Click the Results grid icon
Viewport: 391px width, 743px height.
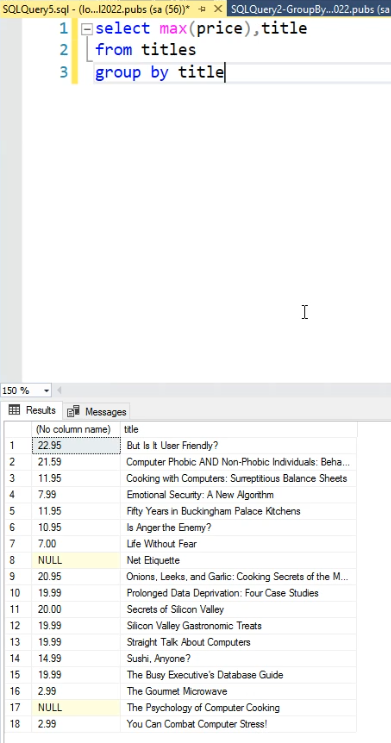click(x=14, y=410)
